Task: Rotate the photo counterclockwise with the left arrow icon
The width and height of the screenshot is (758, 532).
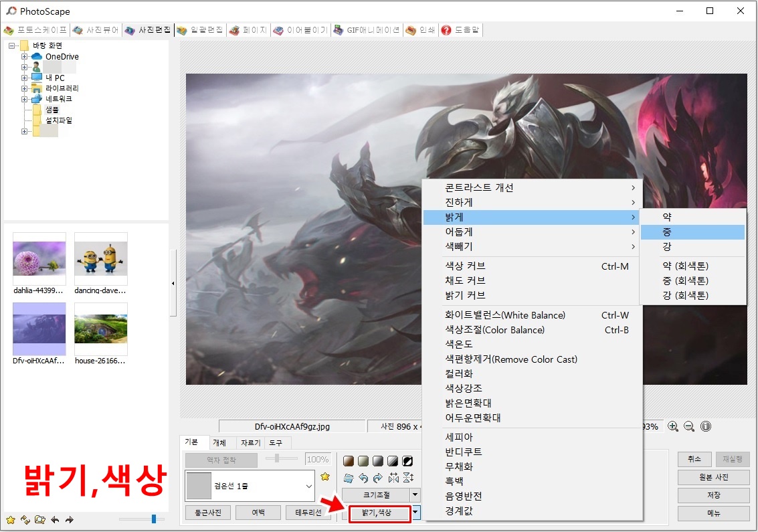Action: tap(363, 478)
